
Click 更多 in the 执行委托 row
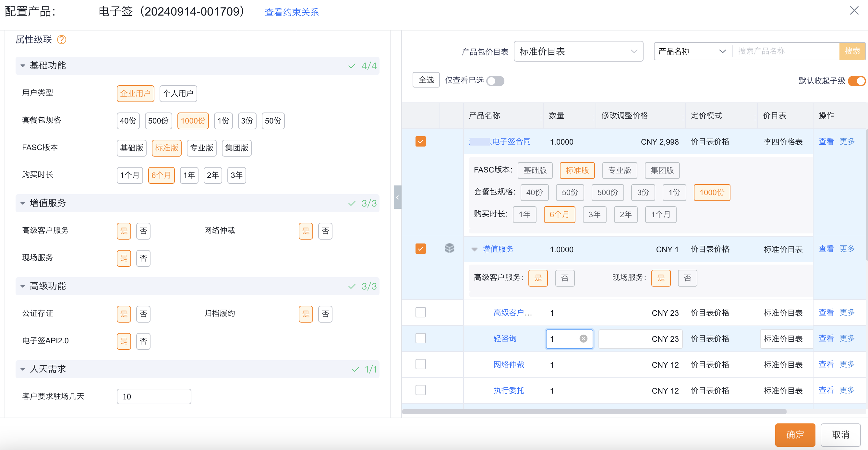click(x=847, y=390)
